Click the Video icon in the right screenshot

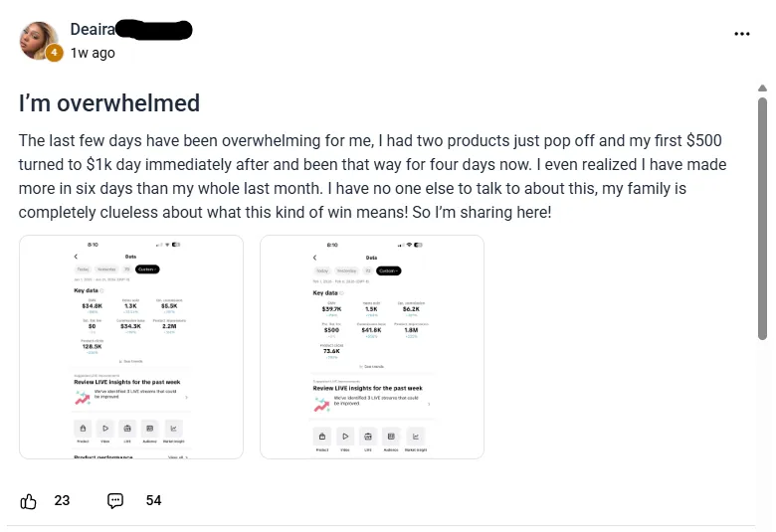coord(345,436)
